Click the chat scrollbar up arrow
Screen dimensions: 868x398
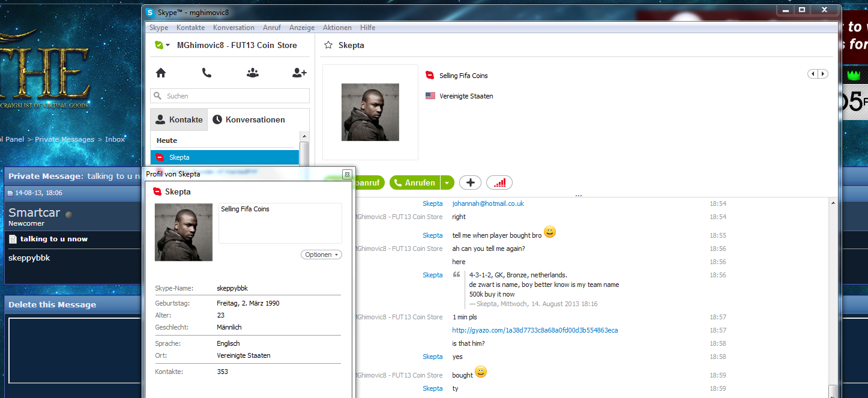pyautogui.click(x=833, y=203)
